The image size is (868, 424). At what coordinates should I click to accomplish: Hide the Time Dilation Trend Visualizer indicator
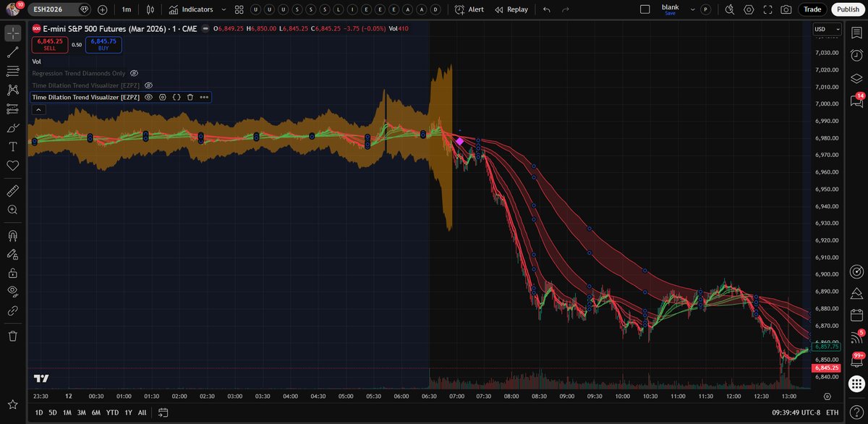[x=148, y=97]
